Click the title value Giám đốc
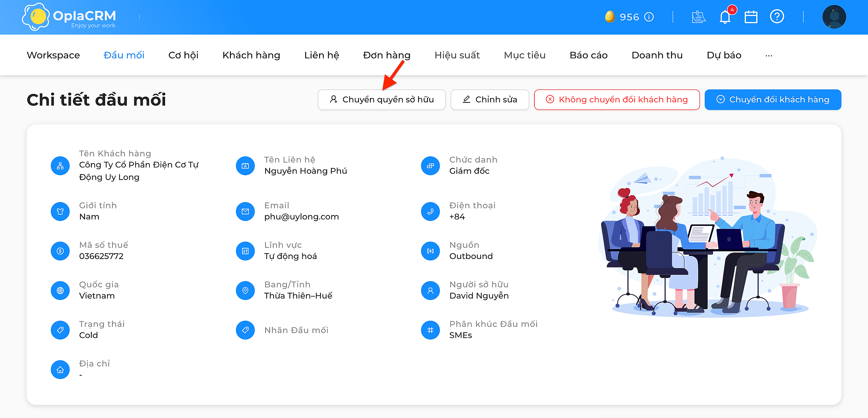The width and height of the screenshot is (868, 418). tap(469, 171)
